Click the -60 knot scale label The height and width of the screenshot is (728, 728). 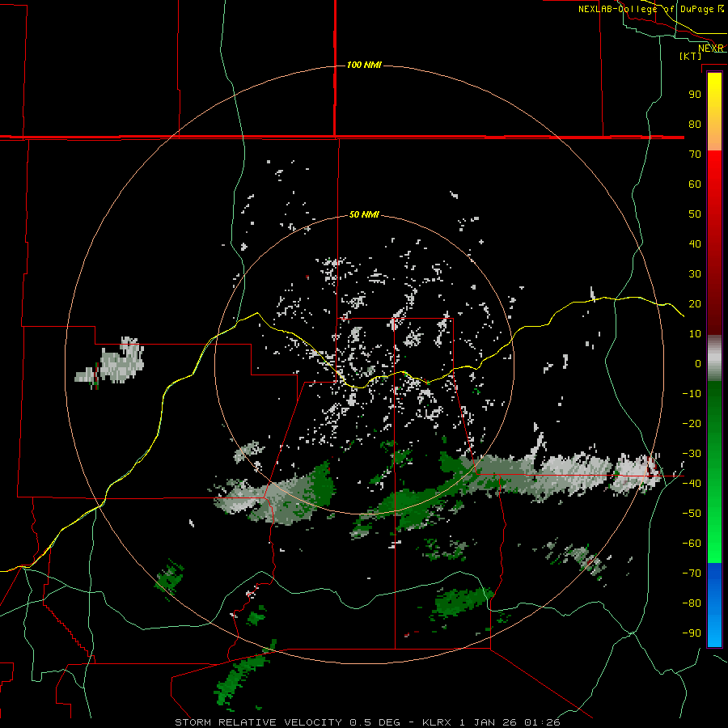tap(692, 544)
